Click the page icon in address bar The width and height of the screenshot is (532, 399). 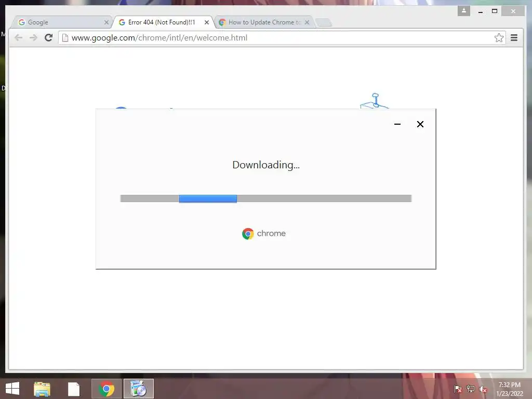click(x=65, y=37)
